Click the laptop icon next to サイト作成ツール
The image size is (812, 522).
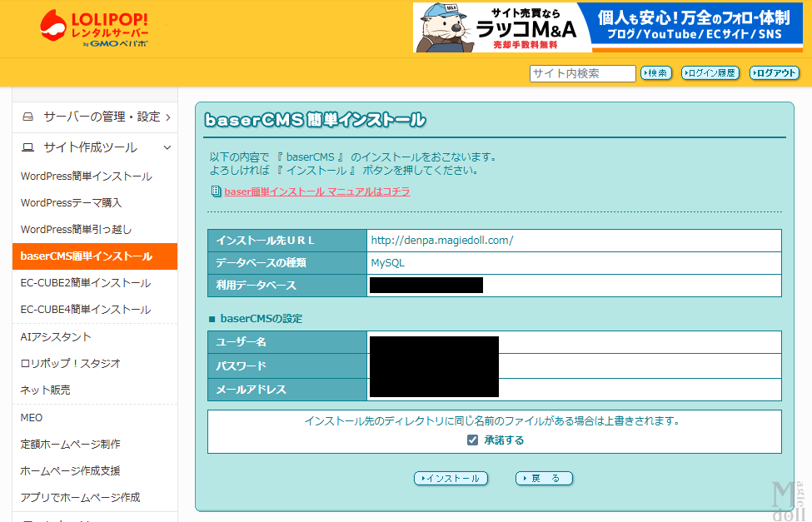[x=28, y=147]
